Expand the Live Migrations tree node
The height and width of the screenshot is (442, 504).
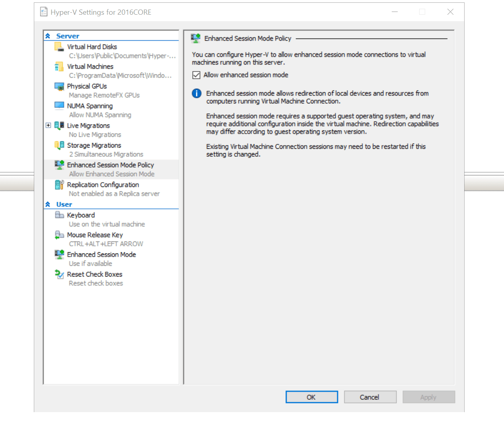pyautogui.click(x=48, y=125)
